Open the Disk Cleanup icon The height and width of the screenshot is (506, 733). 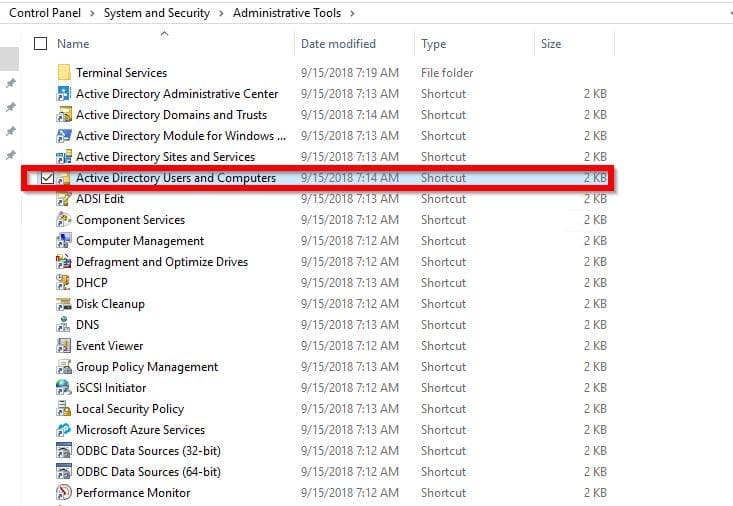[64, 304]
